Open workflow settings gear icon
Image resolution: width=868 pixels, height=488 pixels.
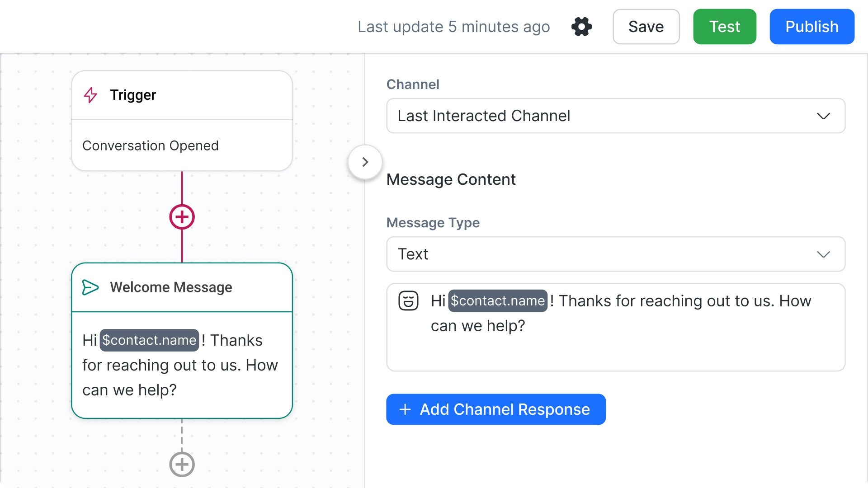click(581, 27)
